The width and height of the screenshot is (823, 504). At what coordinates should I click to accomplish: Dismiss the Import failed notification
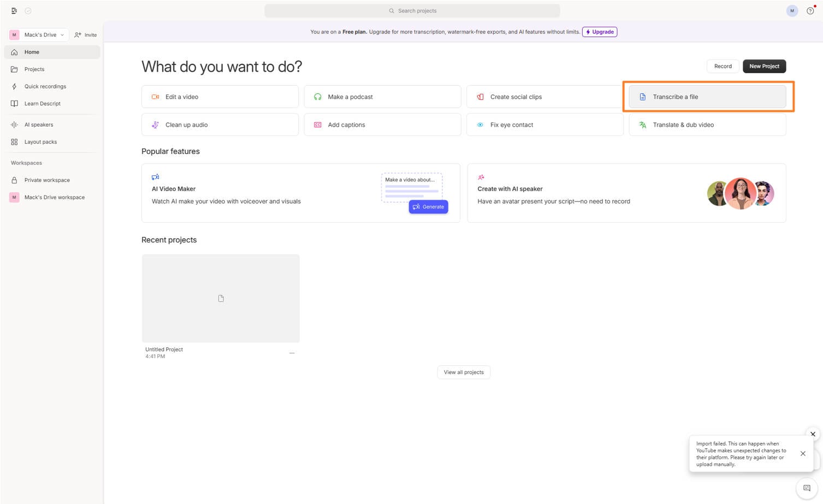click(803, 453)
